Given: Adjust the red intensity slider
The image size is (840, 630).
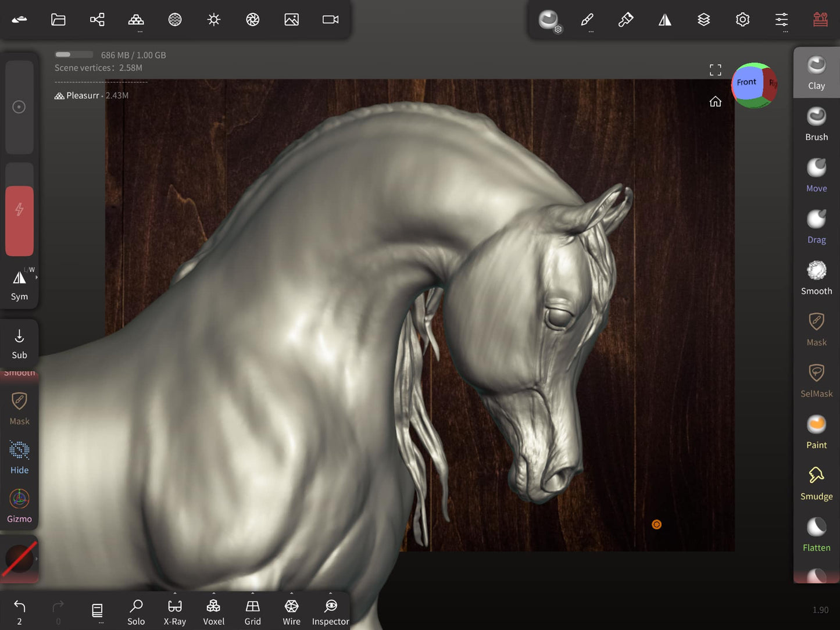Looking at the screenshot, I should click(19, 209).
